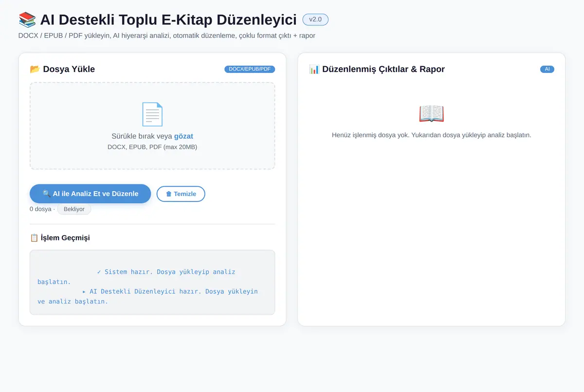Viewport: 584px width, 392px height.
Task: Click the open book icon in output panel
Action: (432, 114)
